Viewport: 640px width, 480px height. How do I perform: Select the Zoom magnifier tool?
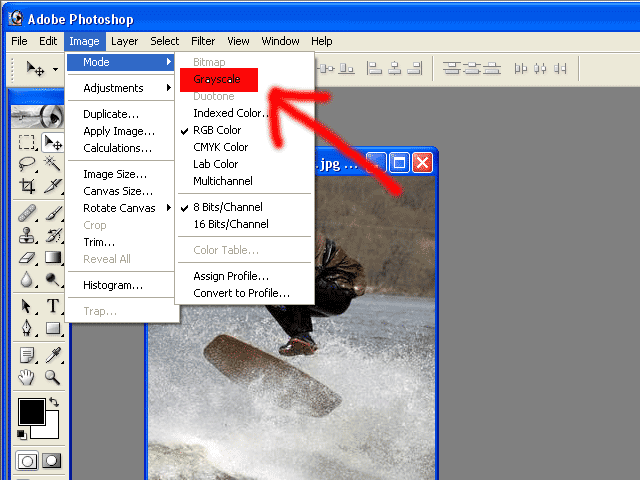52,377
